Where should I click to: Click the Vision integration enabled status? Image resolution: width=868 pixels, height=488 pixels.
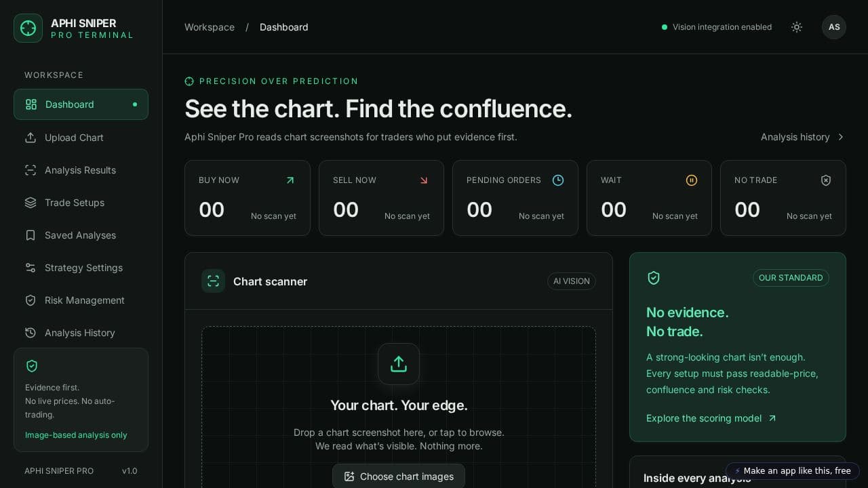(x=717, y=27)
